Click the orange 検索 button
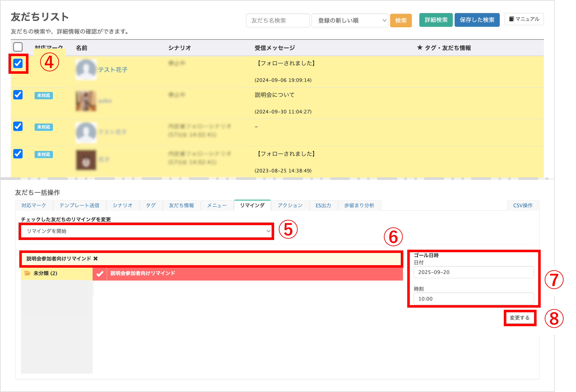 401,20
